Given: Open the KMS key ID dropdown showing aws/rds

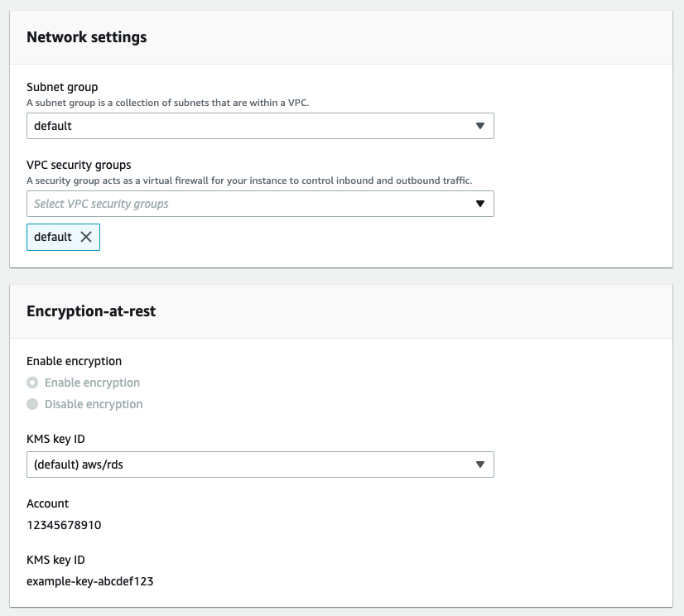Looking at the screenshot, I should tap(259, 464).
